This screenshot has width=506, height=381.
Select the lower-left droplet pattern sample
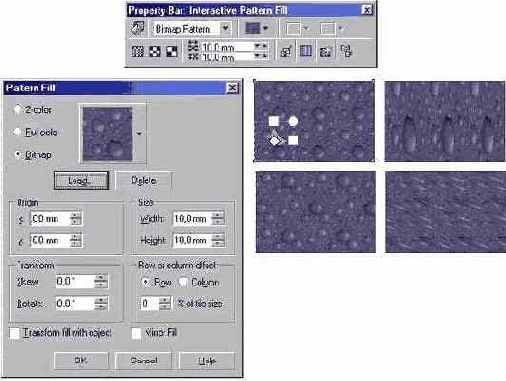pyautogui.click(x=316, y=212)
